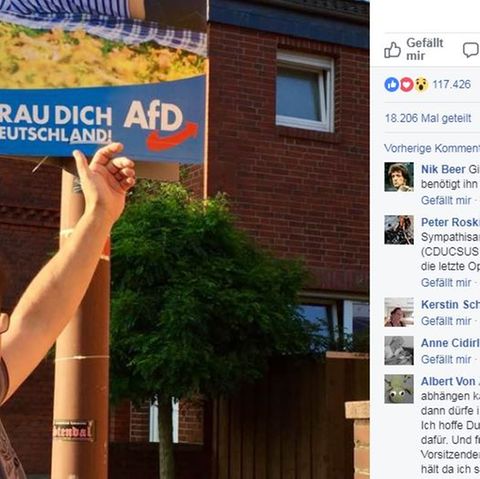Screen dimensions: 480x479
Task: Click the blue like reaction icon
Action: click(392, 85)
